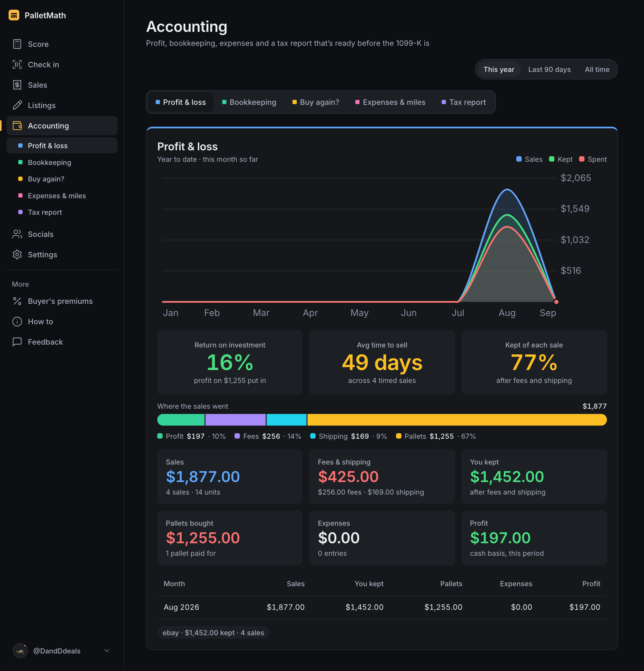The height and width of the screenshot is (671, 644).
Task: Click the Avg time to sell card
Action: 382,362
